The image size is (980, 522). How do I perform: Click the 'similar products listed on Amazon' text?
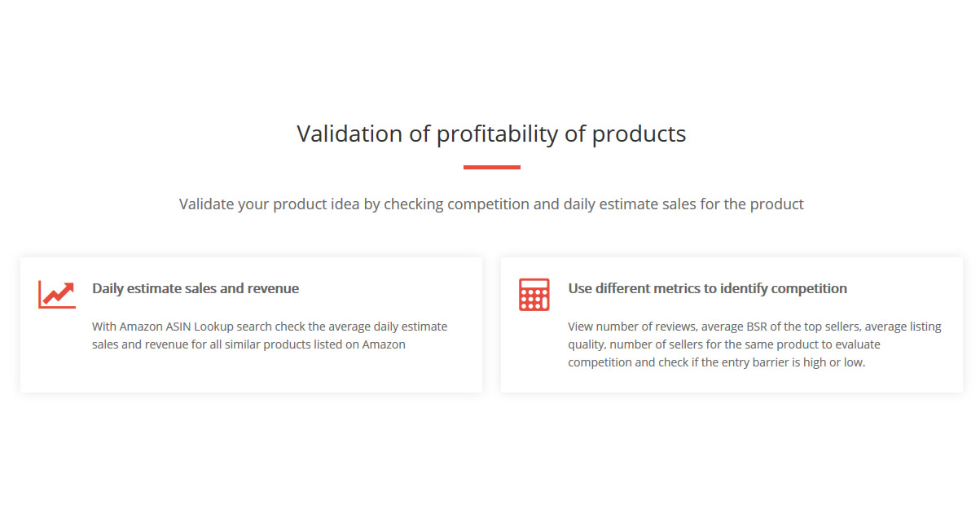[315, 344]
